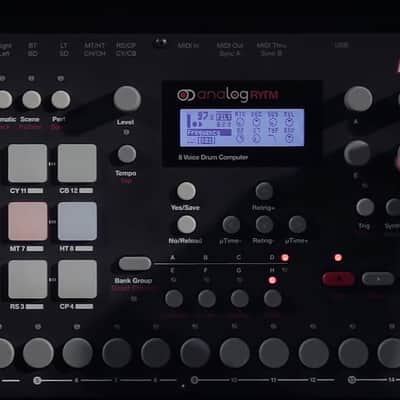Toggle trig key for step 13
This screenshot has width=400, height=400.
(353, 353)
